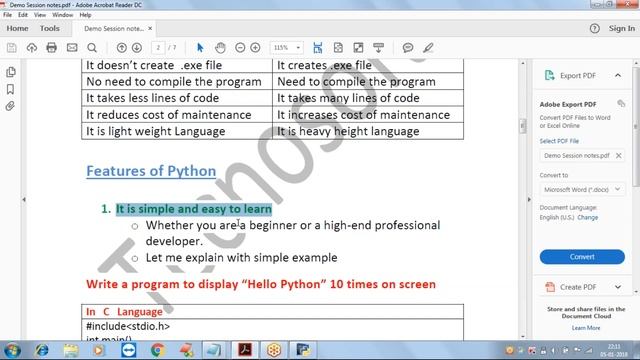Enable scrolling page display mode
The height and width of the screenshot is (360, 640).
pyautogui.click(x=318, y=48)
